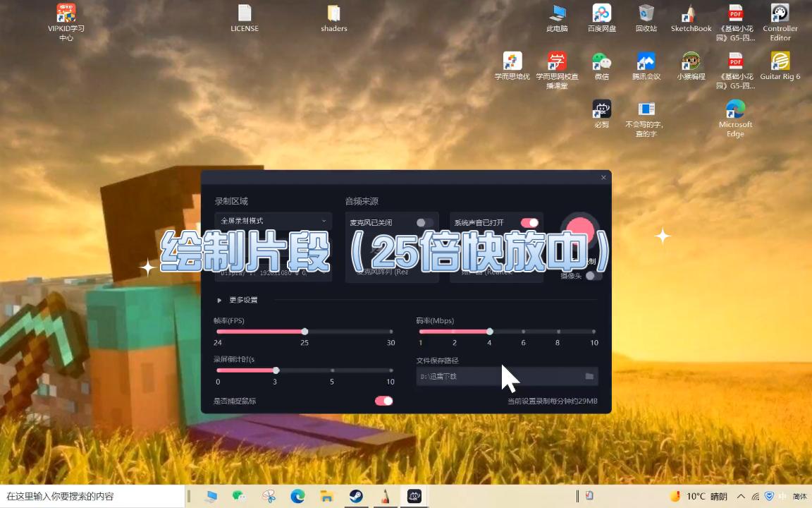Viewport: 812px width, 508px height.
Task: Launch Guitar Rig 6 desktop icon
Action: pyautogui.click(x=780, y=62)
